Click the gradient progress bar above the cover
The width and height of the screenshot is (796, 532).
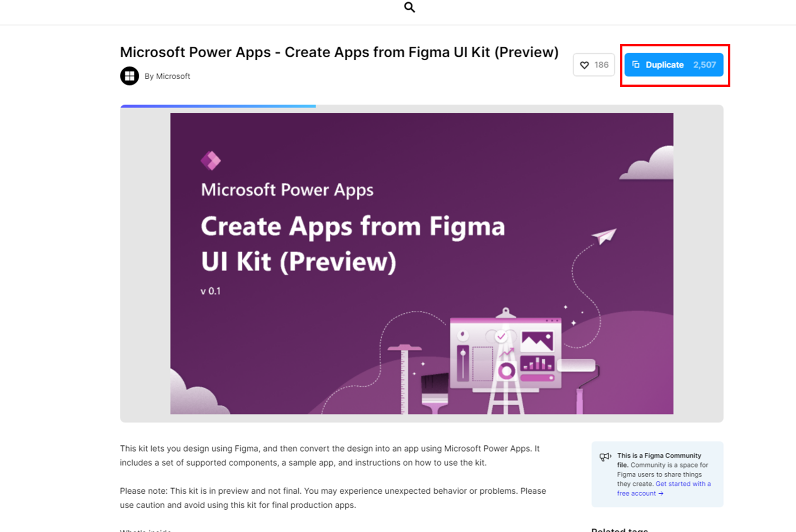coord(217,106)
